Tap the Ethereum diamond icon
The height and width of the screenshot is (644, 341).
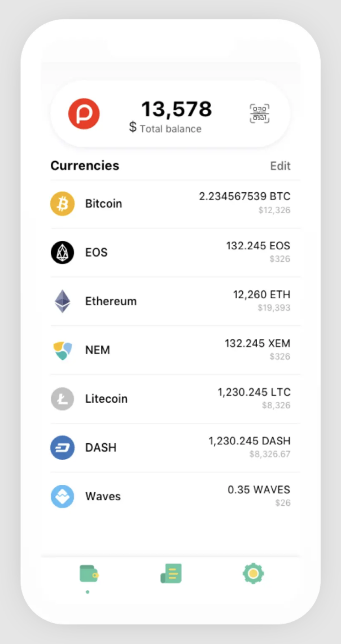pyautogui.click(x=62, y=301)
